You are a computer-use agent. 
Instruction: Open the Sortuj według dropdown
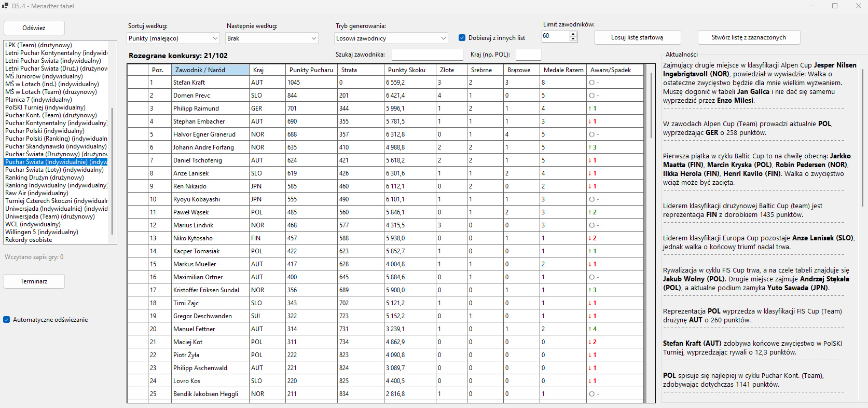174,38
